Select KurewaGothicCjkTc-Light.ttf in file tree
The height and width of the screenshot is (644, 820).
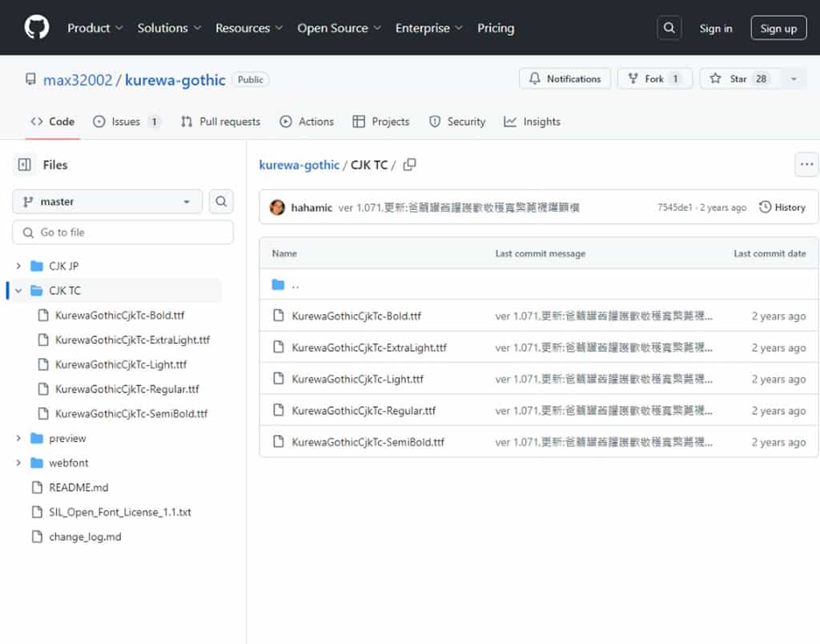[x=121, y=364]
